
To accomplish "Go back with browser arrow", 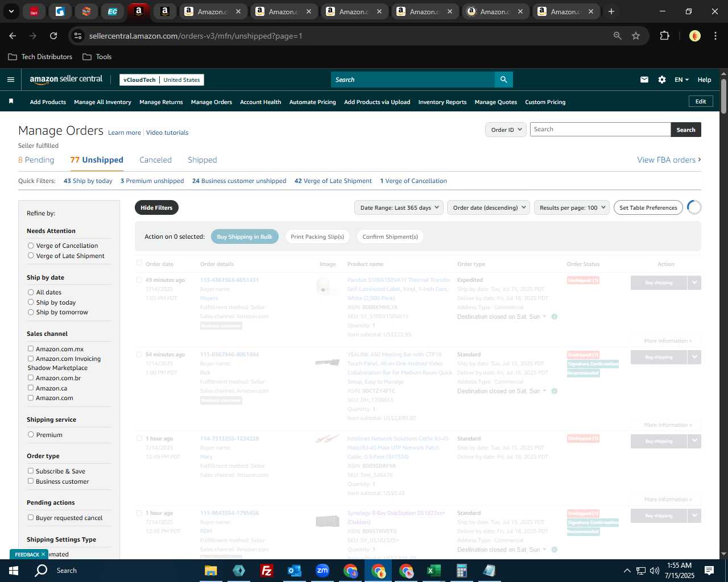I will pyautogui.click(x=13, y=36).
